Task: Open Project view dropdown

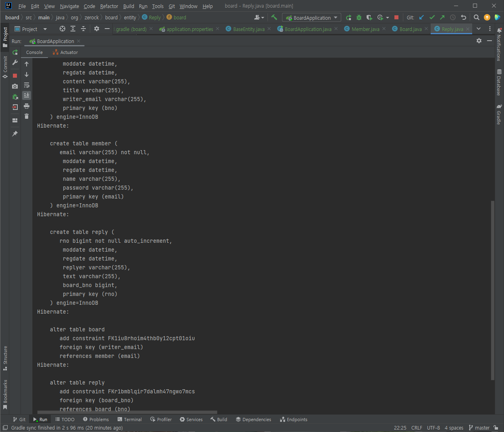Action: pos(31,29)
